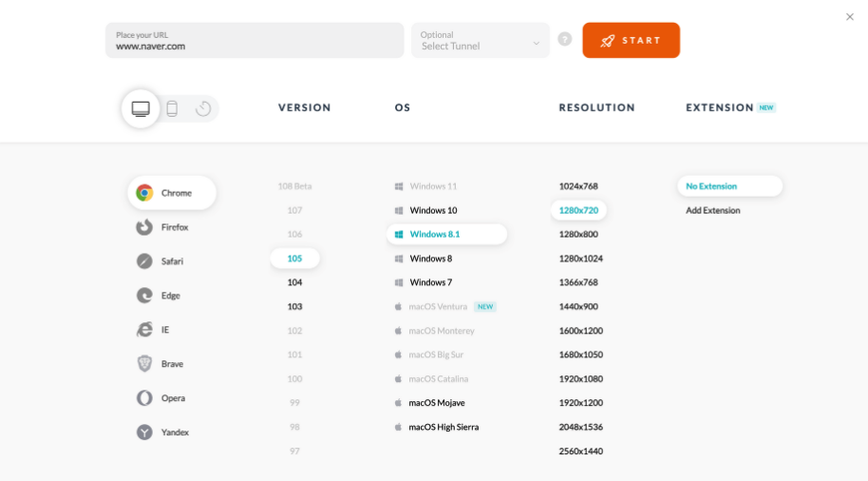Click Add Extension
The width and height of the screenshot is (868, 481).
[x=713, y=211]
